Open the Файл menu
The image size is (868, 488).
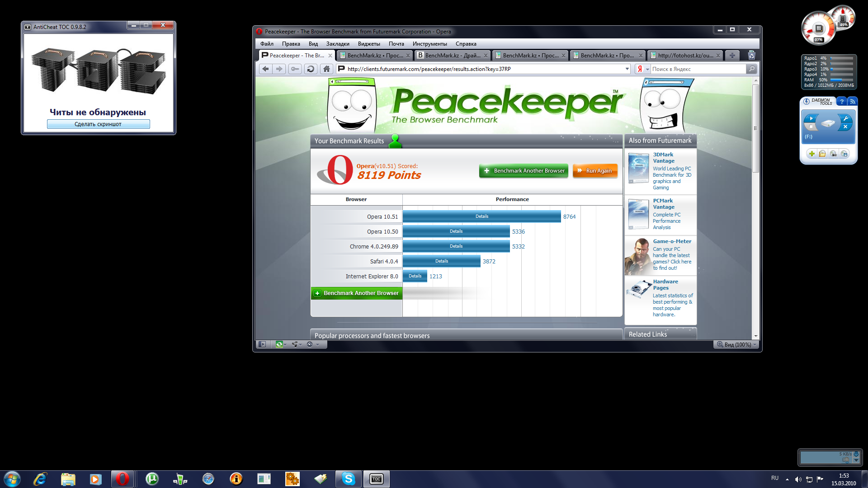coord(267,44)
